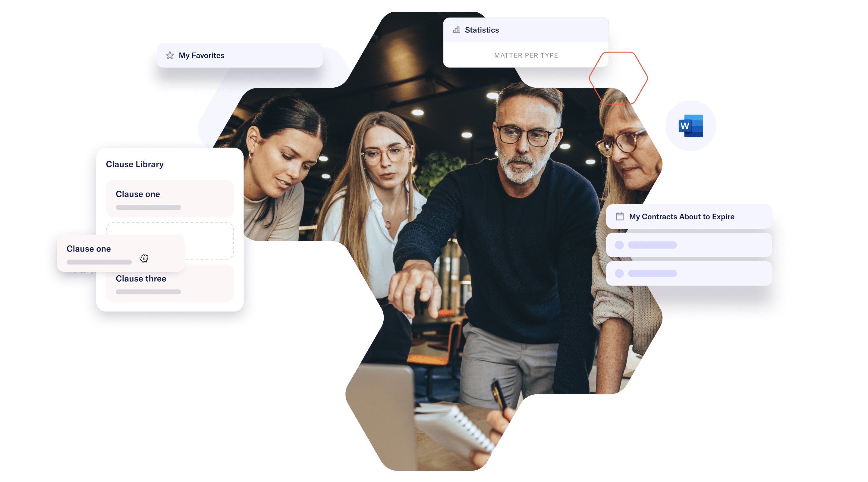The height and width of the screenshot is (482, 868).
Task: Open My Favorites starred icon
Action: 170,55
